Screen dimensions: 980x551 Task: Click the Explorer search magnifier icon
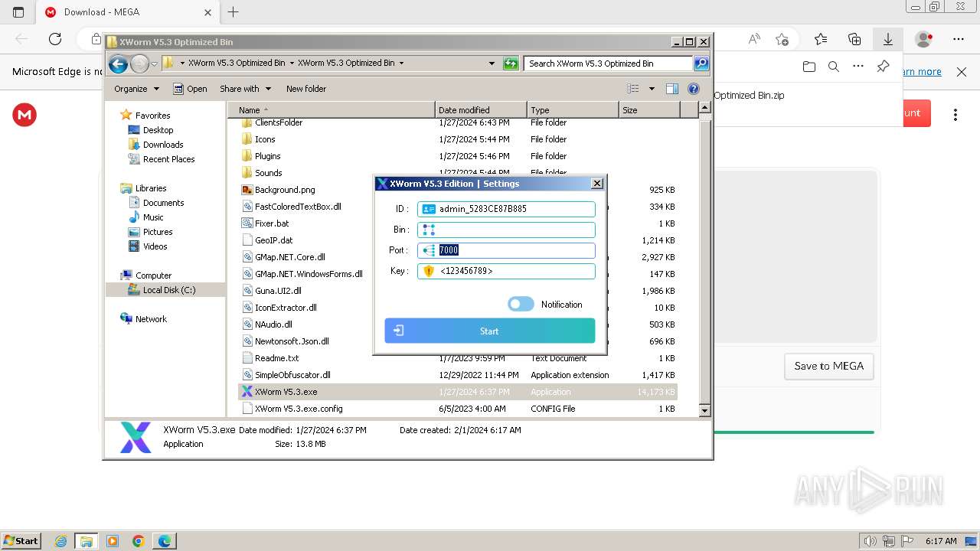pos(701,64)
